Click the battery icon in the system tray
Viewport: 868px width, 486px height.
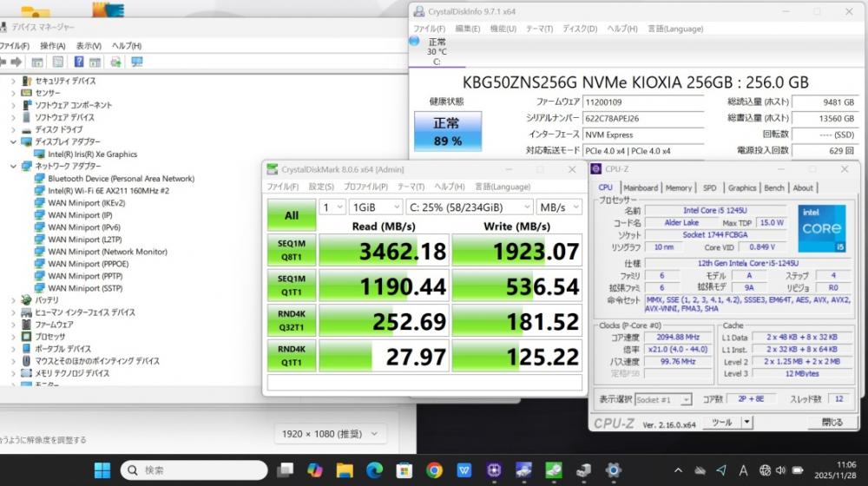798,470
